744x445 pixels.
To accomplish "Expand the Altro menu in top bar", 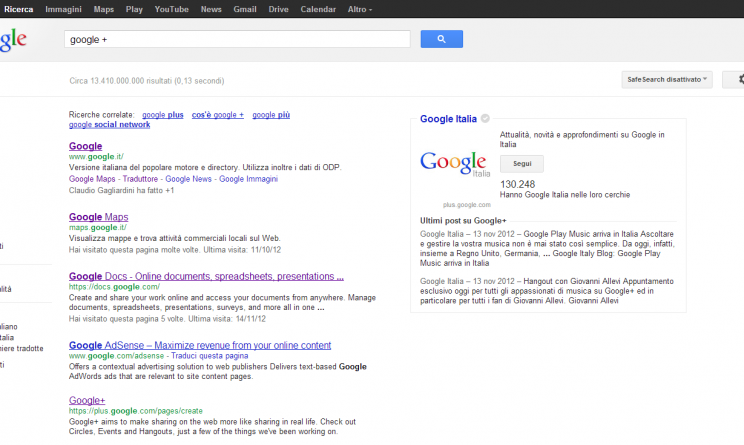I will 360,9.
